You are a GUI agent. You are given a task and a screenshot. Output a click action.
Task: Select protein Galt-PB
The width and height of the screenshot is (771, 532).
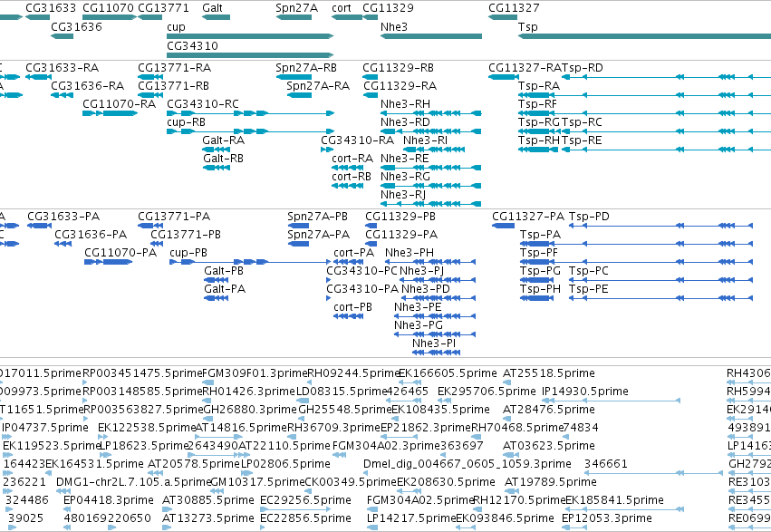click(217, 280)
